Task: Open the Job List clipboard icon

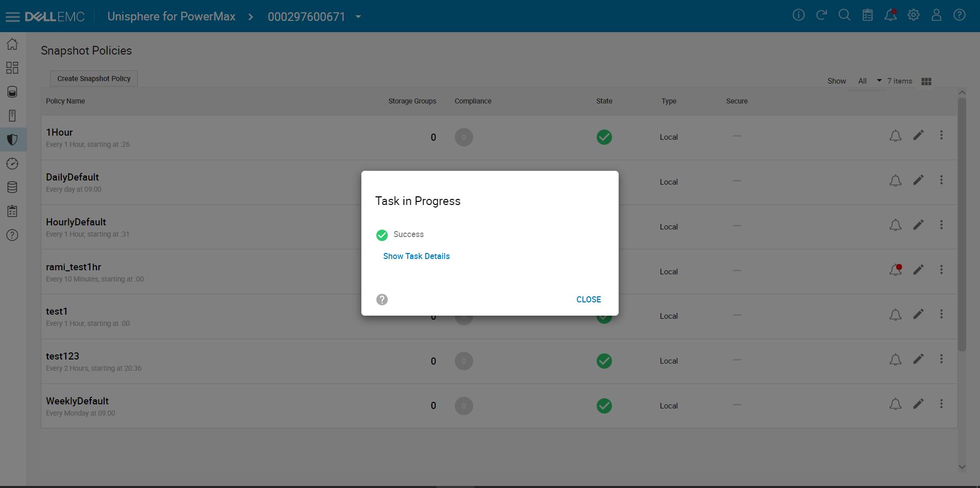Action: click(x=867, y=15)
